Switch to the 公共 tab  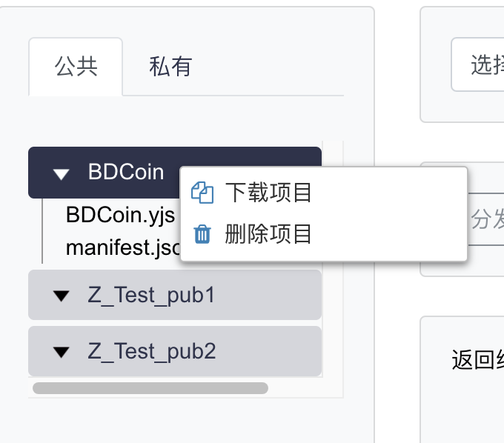pyautogui.click(x=76, y=67)
